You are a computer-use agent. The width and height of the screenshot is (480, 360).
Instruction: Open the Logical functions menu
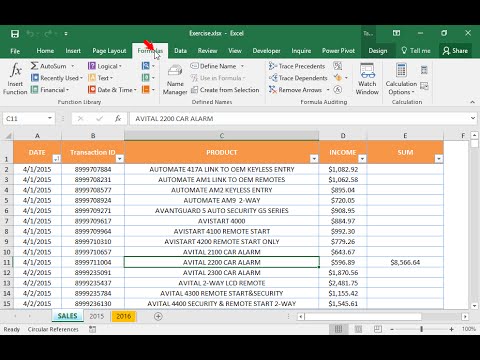click(x=105, y=66)
